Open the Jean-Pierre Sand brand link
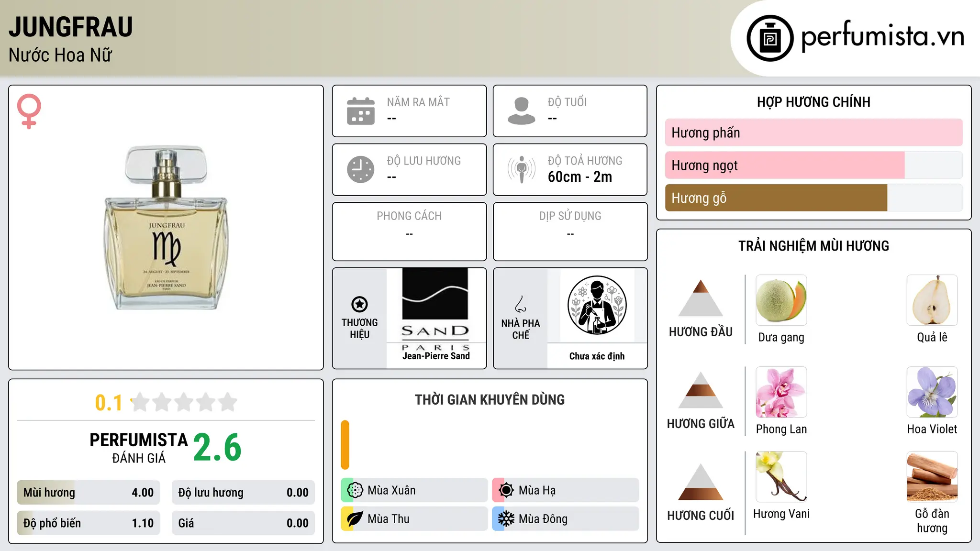 pyautogui.click(x=436, y=356)
